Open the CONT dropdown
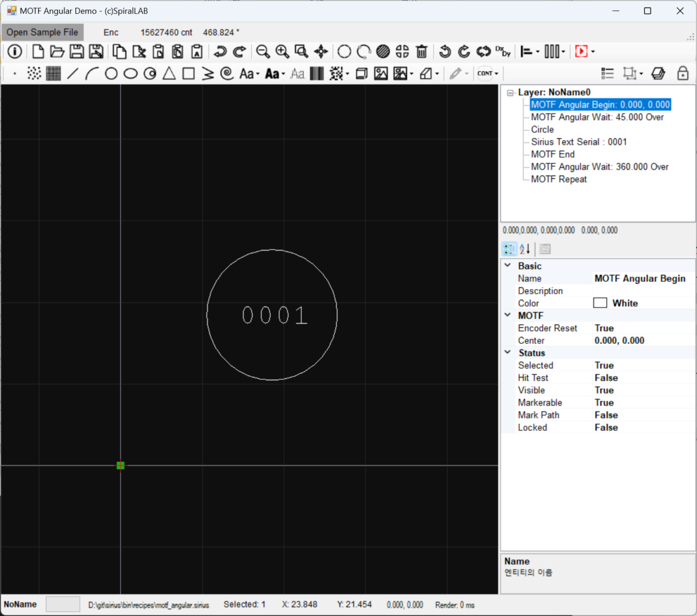 [x=488, y=74]
